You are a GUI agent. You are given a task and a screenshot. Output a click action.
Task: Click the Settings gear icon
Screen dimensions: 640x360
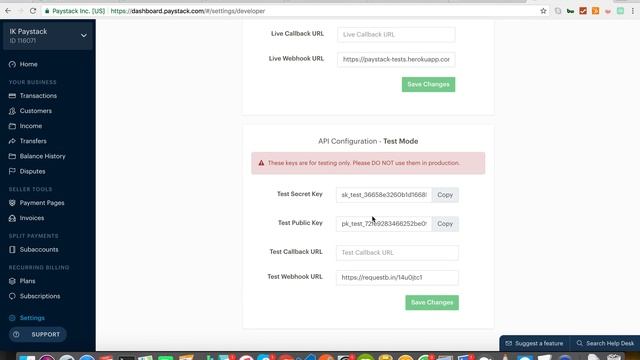12,318
